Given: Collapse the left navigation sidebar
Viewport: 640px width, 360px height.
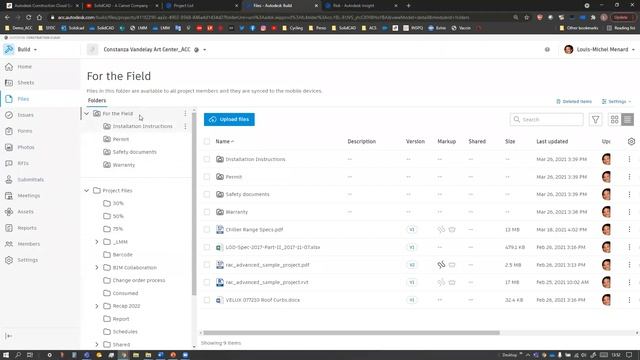Looking at the screenshot, I should [x=9, y=336].
